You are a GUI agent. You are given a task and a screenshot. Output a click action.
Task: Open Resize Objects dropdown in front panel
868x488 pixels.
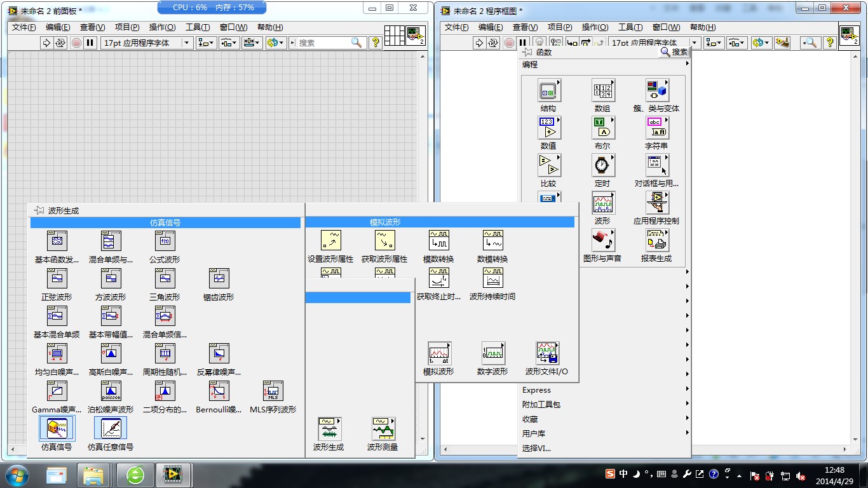(252, 43)
